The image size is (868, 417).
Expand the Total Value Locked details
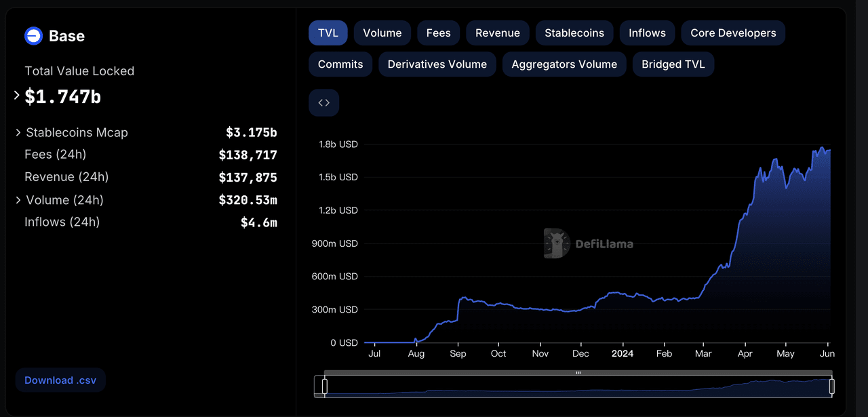[16, 96]
